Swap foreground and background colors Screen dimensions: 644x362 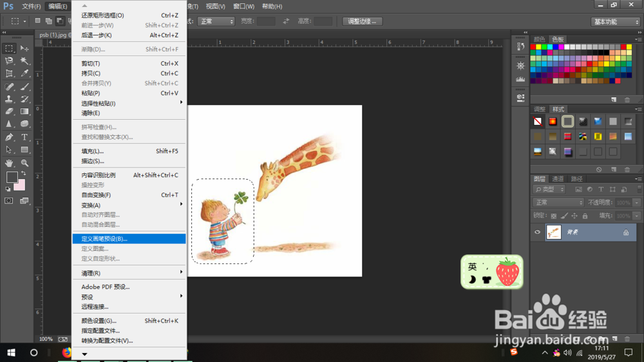pyautogui.click(x=23, y=173)
